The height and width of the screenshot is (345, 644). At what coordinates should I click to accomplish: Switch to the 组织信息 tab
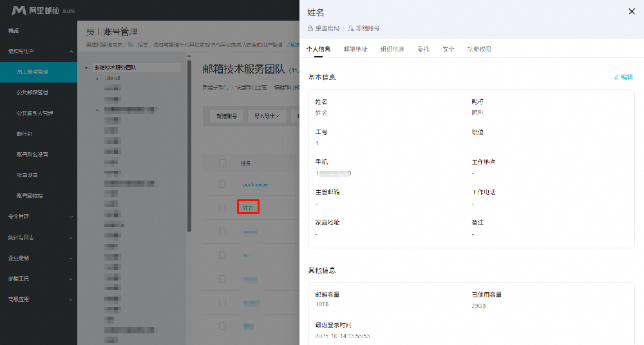pos(392,49)
